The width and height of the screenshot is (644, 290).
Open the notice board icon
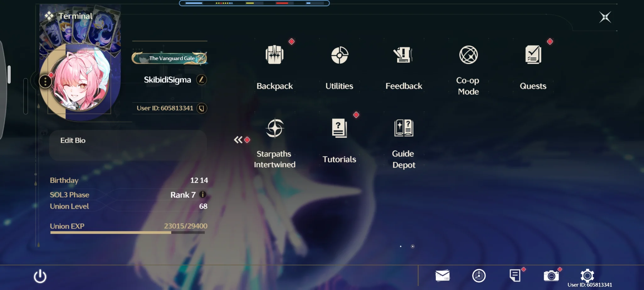(515, 276)
